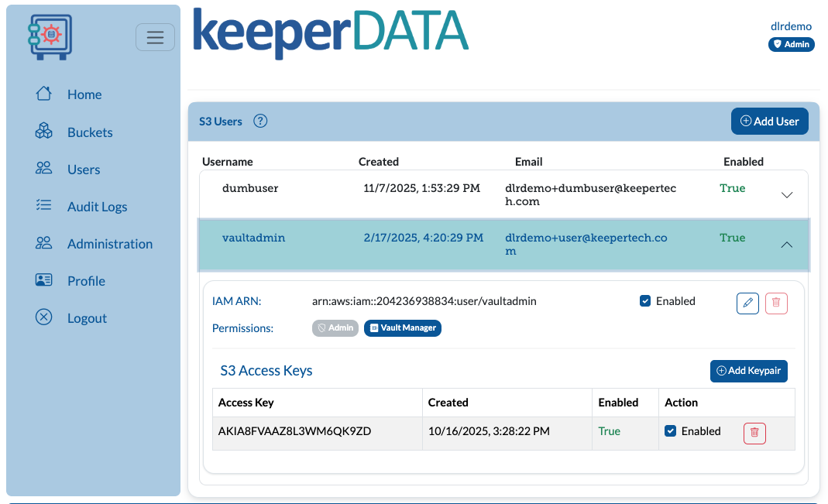The height and width of the screenshot is (504, 828).
Task: Click the vaultadmin username
Action: tap(253, 238)
